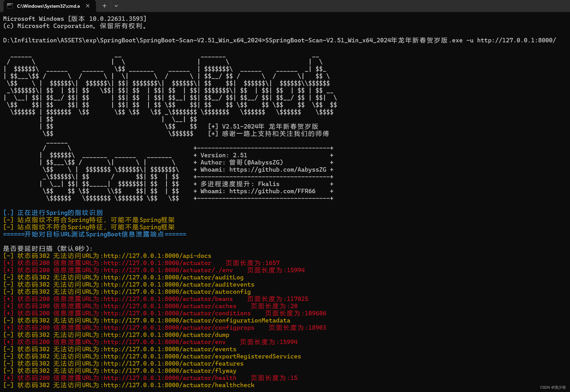The height and width of the screenshot is (392, 570).
Task: Click the actuator/exportRegisteredServices URL
Action: point(202,356)
